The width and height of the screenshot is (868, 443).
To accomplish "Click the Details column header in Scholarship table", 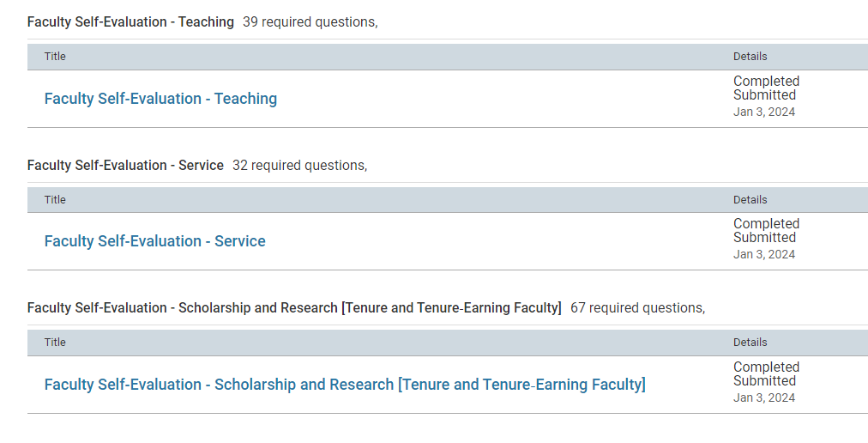I will click(750, 342).
